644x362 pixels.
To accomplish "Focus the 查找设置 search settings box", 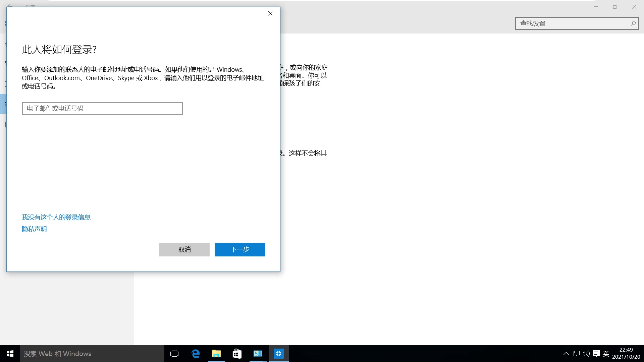I will click(x=577, y=23).
